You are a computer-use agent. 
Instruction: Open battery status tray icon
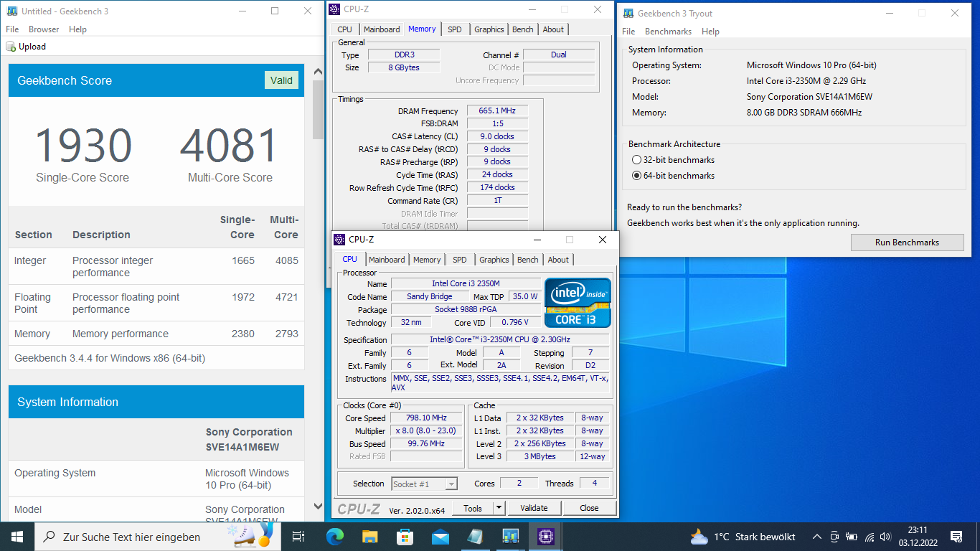(852, 537)
